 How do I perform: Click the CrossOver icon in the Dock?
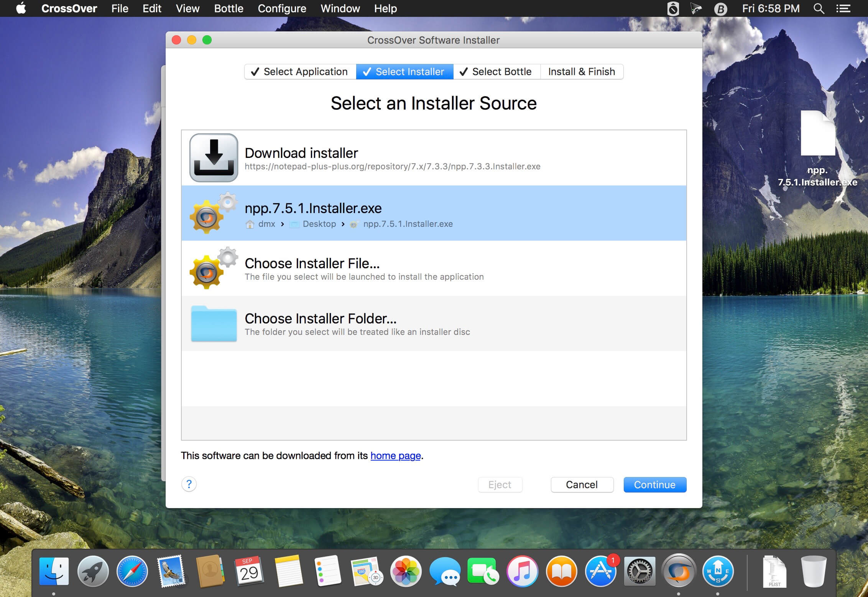click(x=679, y=571)
